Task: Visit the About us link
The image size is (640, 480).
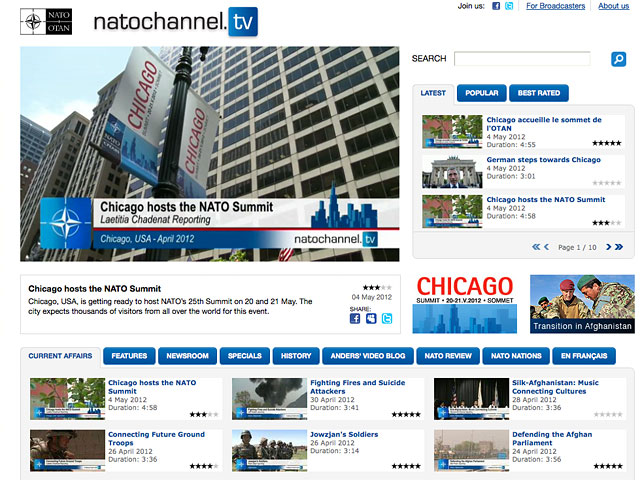Action: point(613,6)
